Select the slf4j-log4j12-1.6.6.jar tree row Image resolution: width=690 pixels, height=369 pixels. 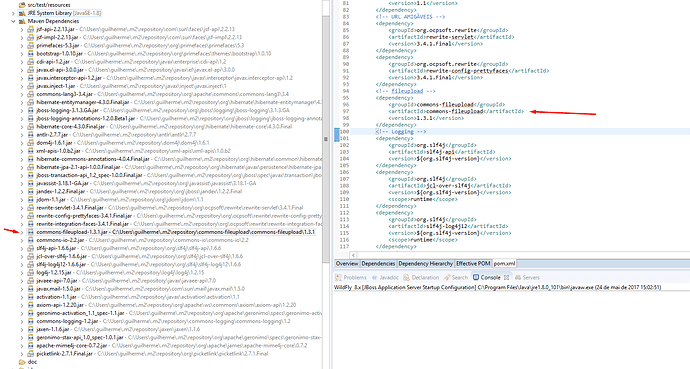pyautogui.click(x=134, y=264)
